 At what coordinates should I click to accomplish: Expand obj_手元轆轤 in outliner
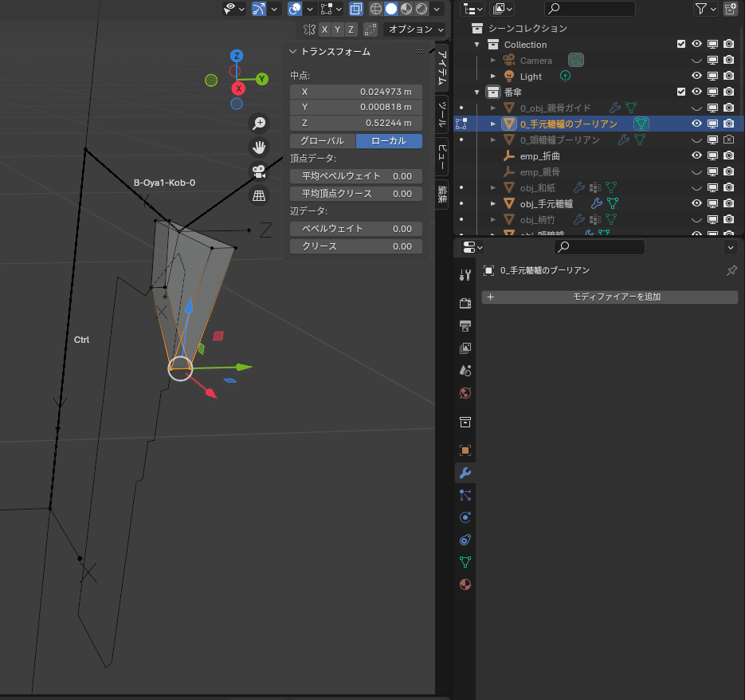click(492, 203)
